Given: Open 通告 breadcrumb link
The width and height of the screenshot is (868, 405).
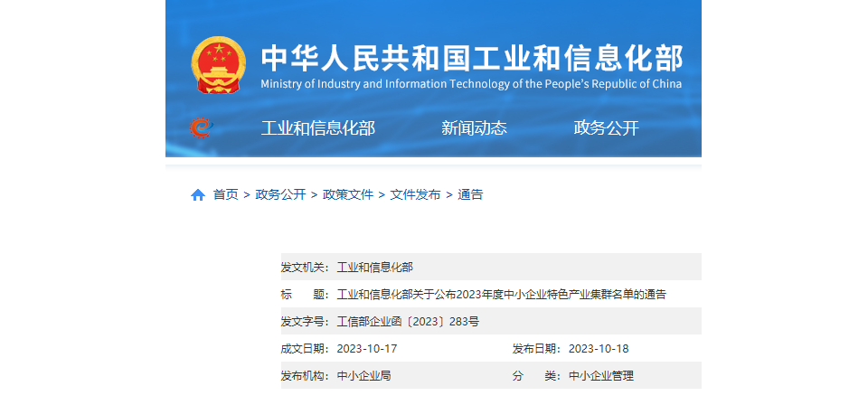Looking at the screenshot, I should (x=470, y=194).
